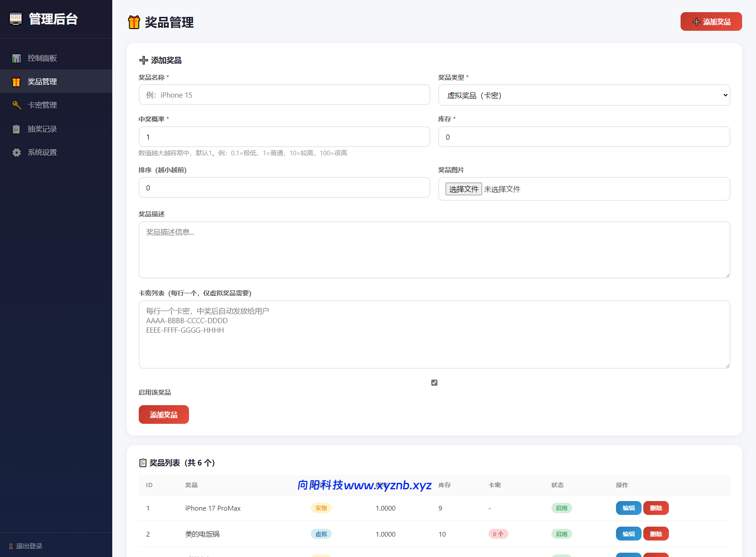
Task: Click the clipboard icon beside 奖品列表 heading
Action: (143, 463)
